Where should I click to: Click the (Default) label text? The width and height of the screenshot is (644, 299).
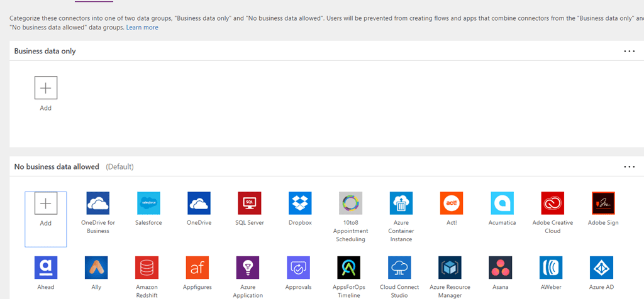(x=119, y=167)
